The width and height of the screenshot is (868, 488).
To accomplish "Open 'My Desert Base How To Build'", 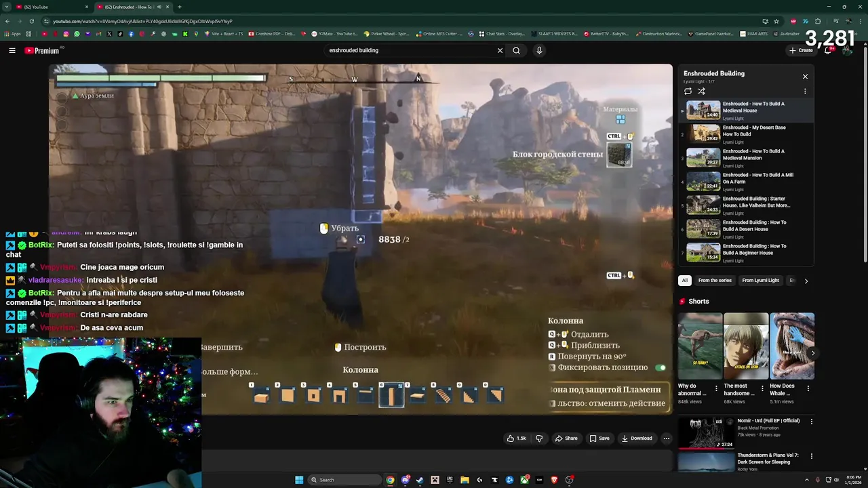I will (746, 134).
